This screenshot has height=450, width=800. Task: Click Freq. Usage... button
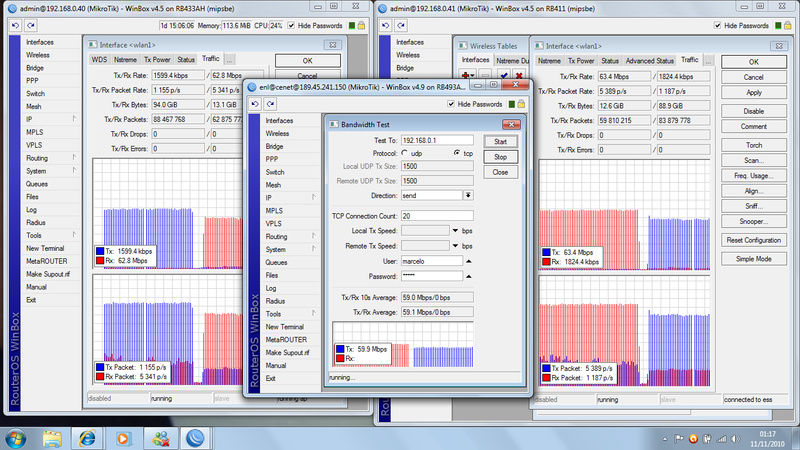pos(754,176)
